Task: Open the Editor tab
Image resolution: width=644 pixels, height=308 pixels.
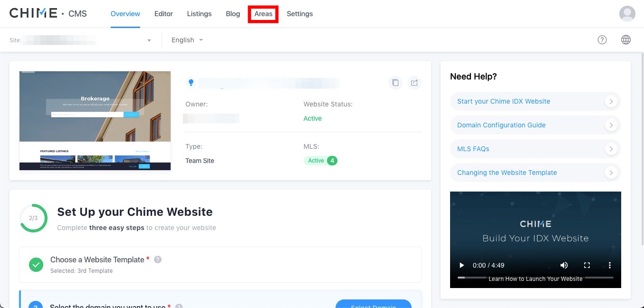Action: [163, 14]
